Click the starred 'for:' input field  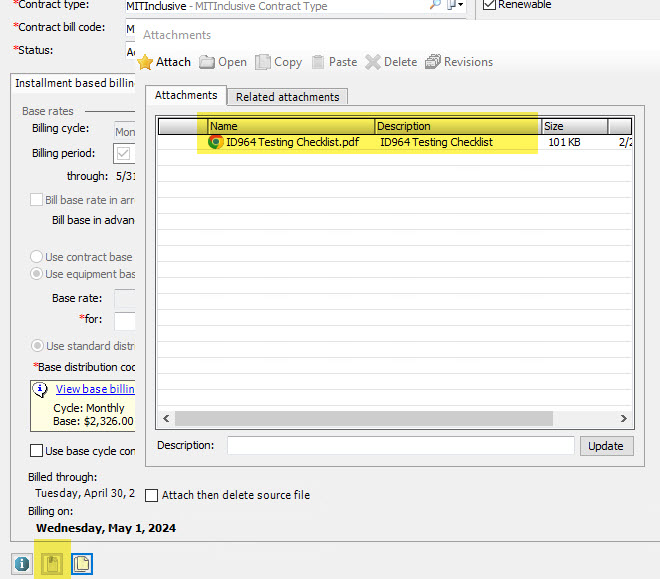coord(125,321)
